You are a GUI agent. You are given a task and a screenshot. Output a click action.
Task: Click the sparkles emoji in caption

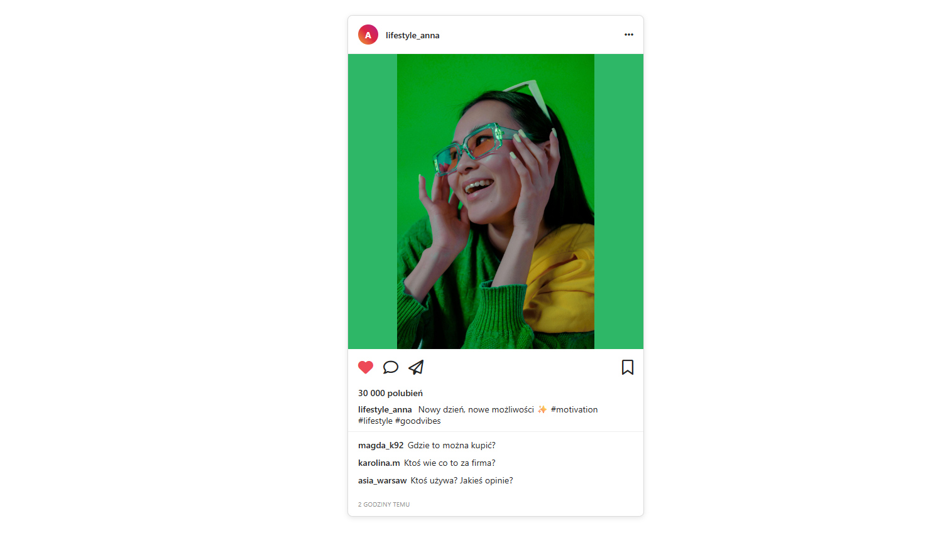pyautogui.click(x=542, y=409)
